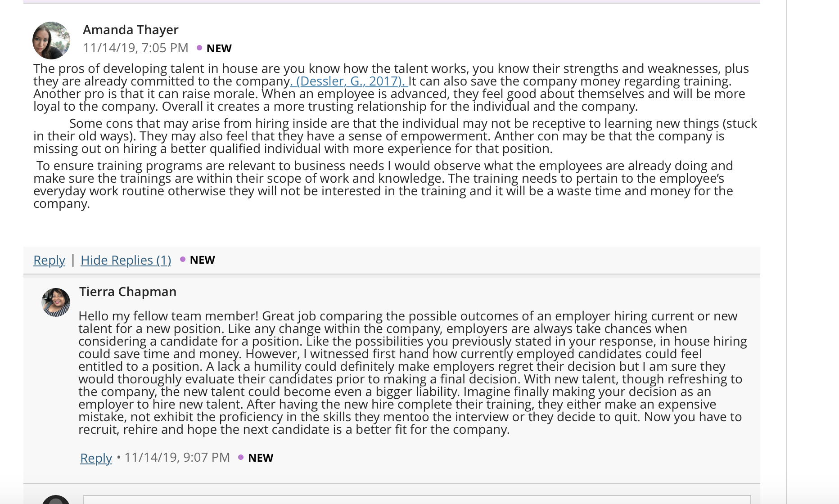
Task: Select the partial avatar beside reply box
Action: 56,499
